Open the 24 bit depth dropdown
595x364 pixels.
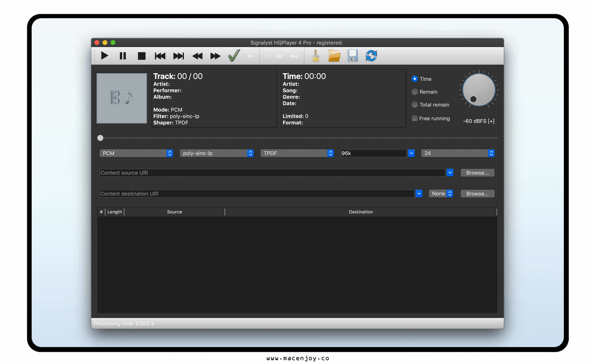click(x=458, y=154)
